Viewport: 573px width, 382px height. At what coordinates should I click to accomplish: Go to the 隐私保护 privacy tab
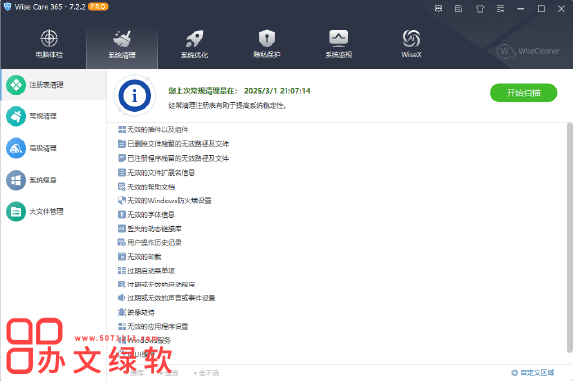click(x=267, y=44)
